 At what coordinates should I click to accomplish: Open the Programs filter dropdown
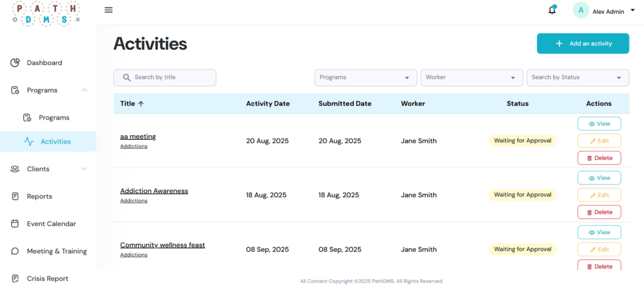365,77
